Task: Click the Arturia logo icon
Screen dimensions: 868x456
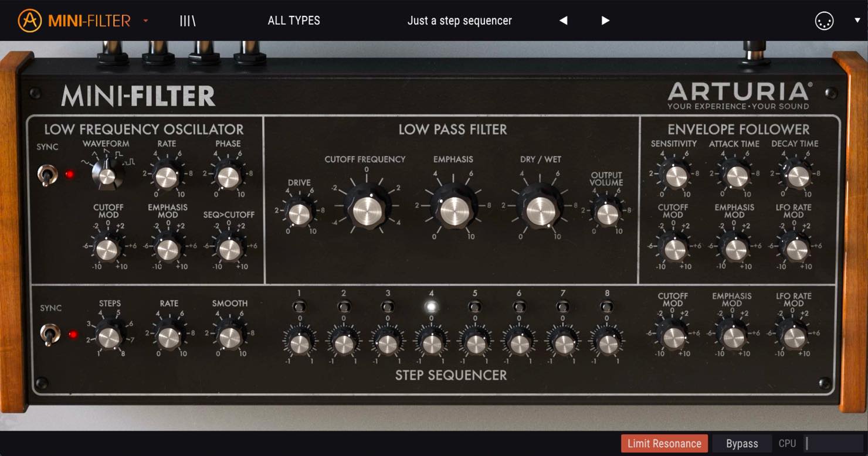Action: (30, 21)
